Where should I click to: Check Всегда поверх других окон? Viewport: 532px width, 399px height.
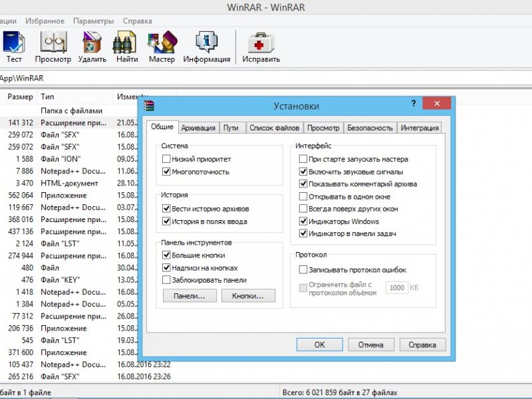click(303, 209)
